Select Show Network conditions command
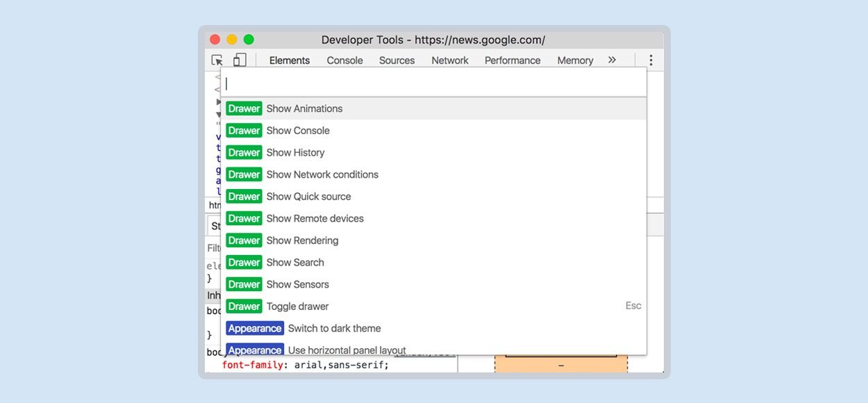Image resolution: width=868 pixels, height=403 pixels. pos(434,174)
